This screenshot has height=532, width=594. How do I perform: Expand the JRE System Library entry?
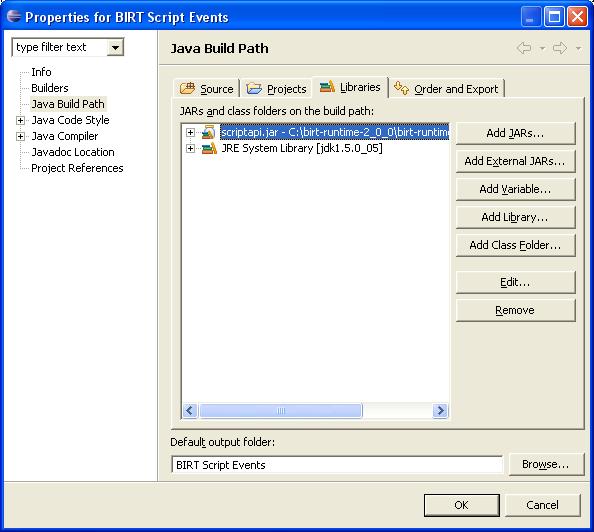click(191, 148)
